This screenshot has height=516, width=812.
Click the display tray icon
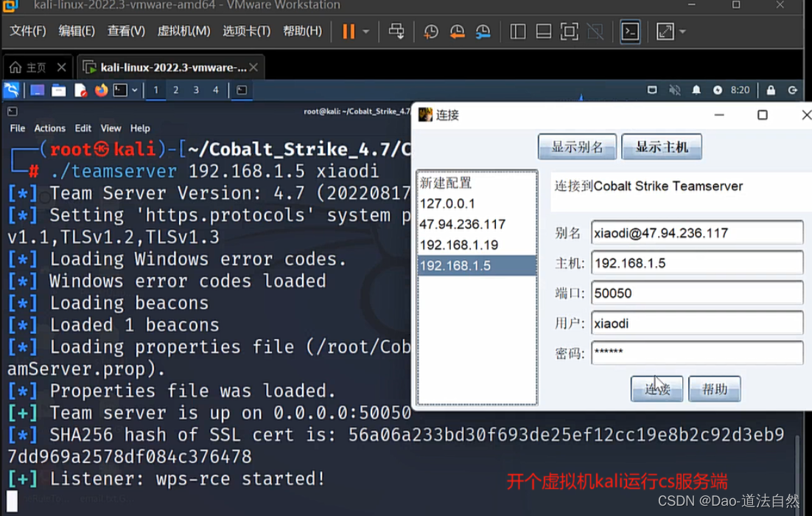652,90
